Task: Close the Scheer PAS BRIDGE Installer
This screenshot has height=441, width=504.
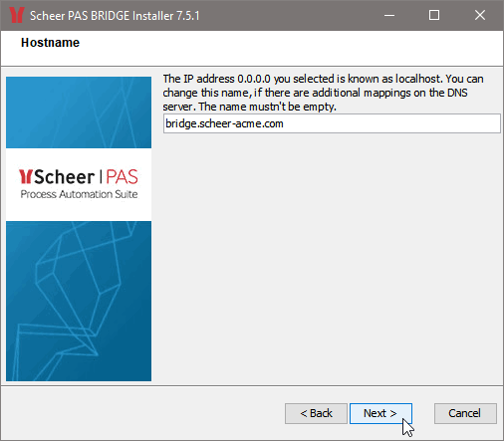Action: click(x=480, y=15)
